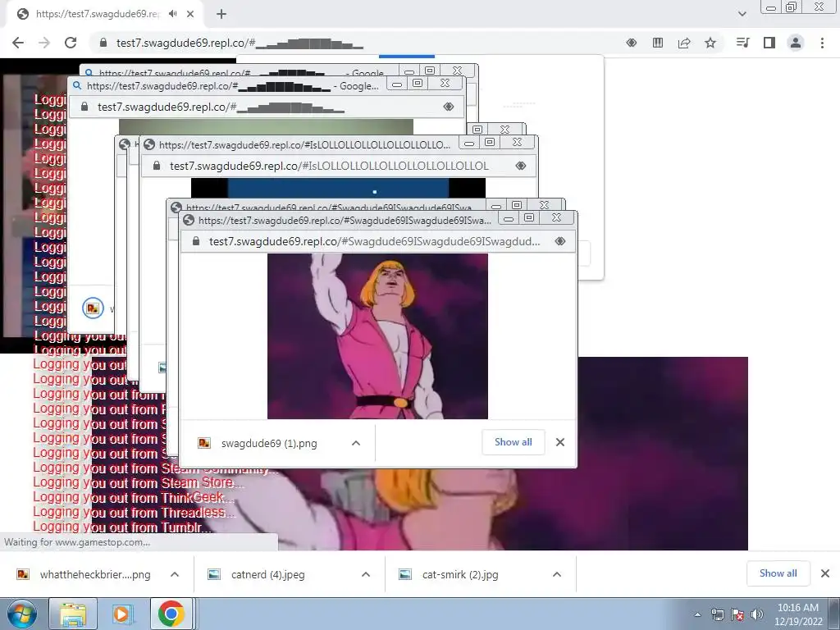Open the panel icon left of Share
Viewport: 840px width, 630px height.
pos(658,43)
